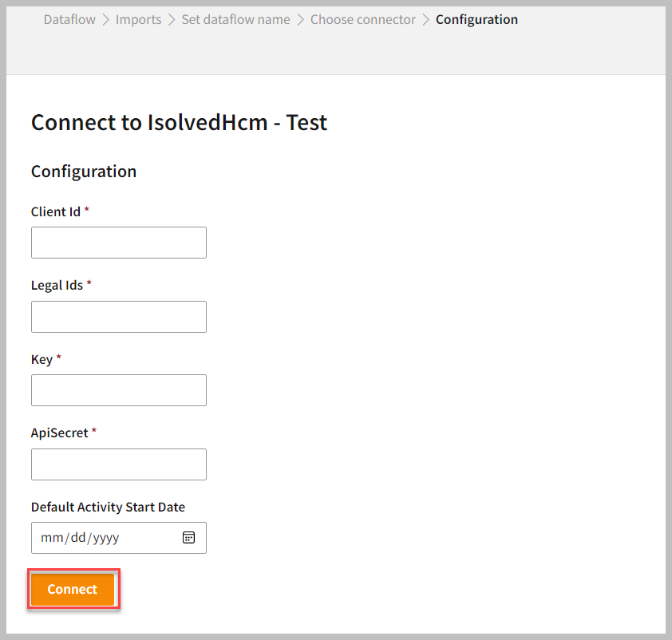This screenshot has width=672, height=640.
Task: Click the ApiSecret field label
Action: coord(60,433)
